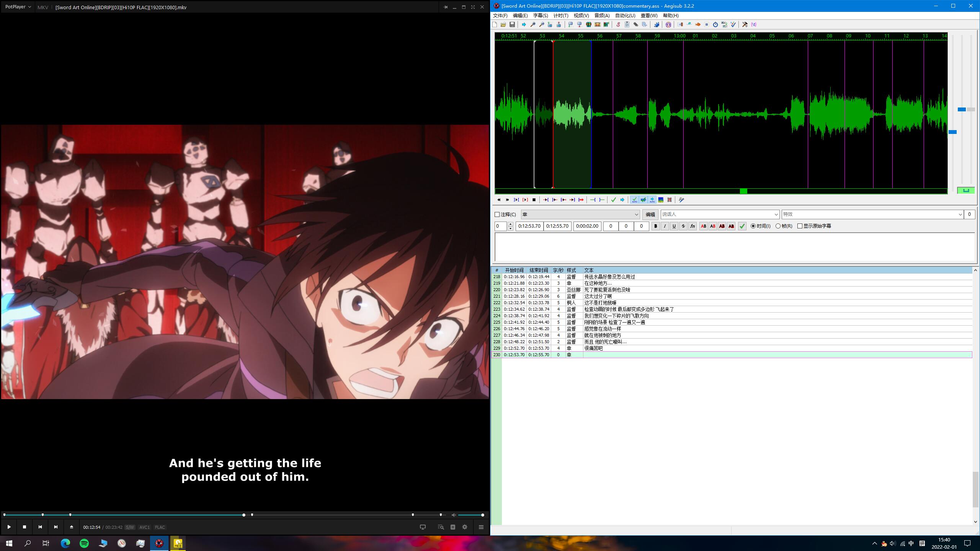The image size is (980, 551).
Task: Open Spotify from the taskbar
Action: pos(84,543)
